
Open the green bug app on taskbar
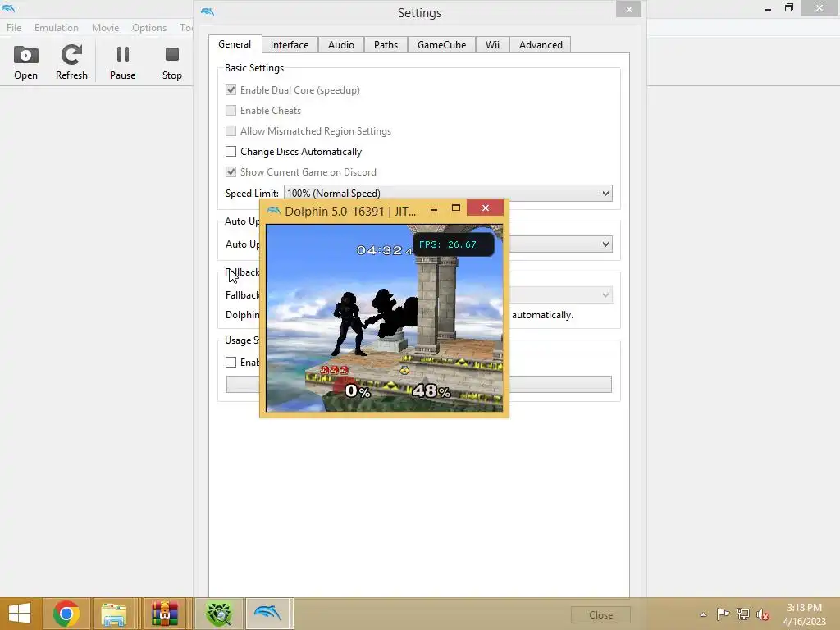[x=219, y=614]
